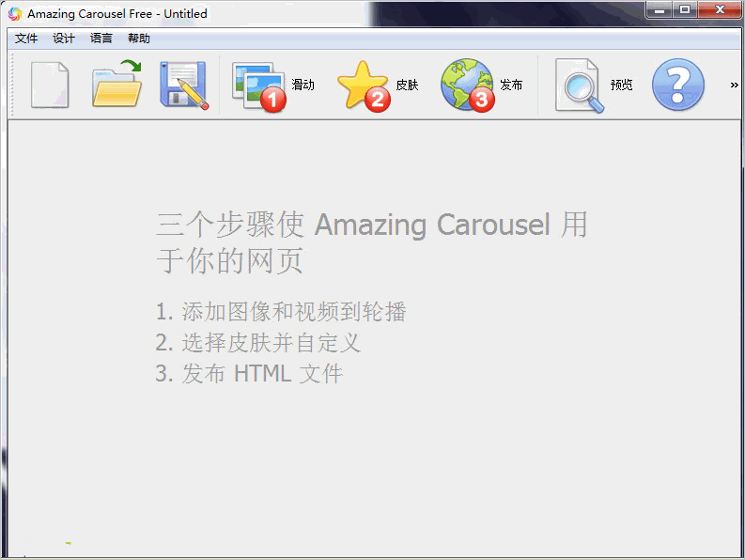
Task: Save project with floppy disk icon
Action: coord(184,85)
